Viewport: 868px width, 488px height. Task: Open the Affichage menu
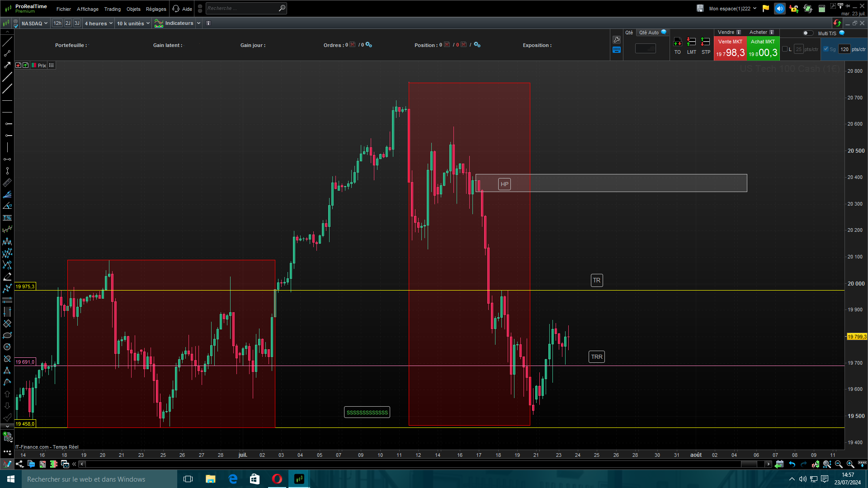pyautogui.click(x=87, y=9)
